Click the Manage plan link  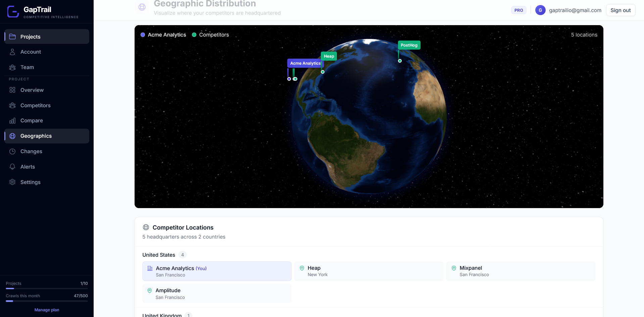(x=47, y=310)
